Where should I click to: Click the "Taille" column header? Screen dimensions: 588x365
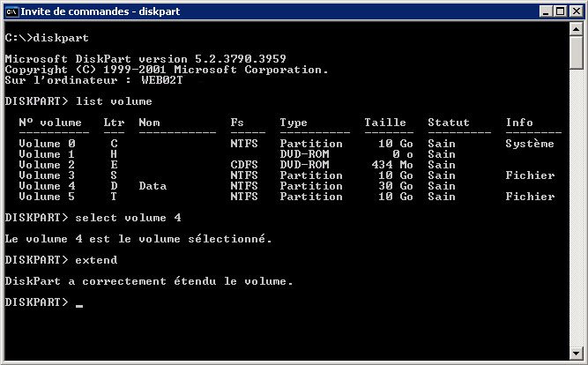coord(385,123)
